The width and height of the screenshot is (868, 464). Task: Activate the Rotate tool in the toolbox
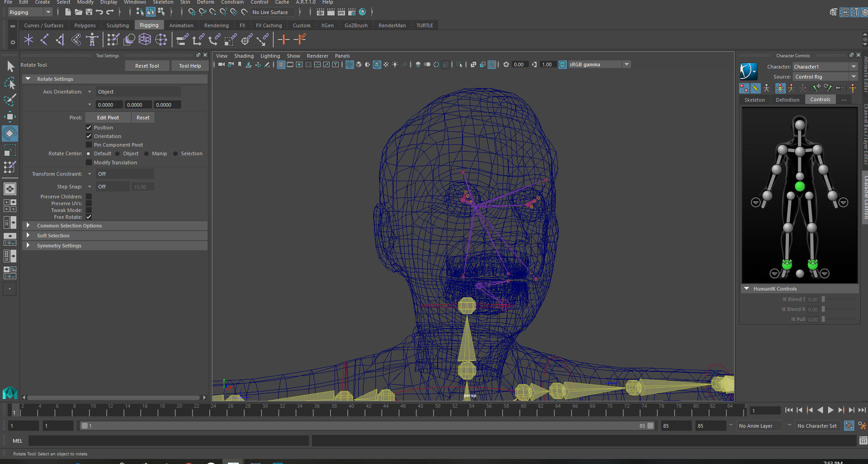pyautogui.click(x=10, y=133)
